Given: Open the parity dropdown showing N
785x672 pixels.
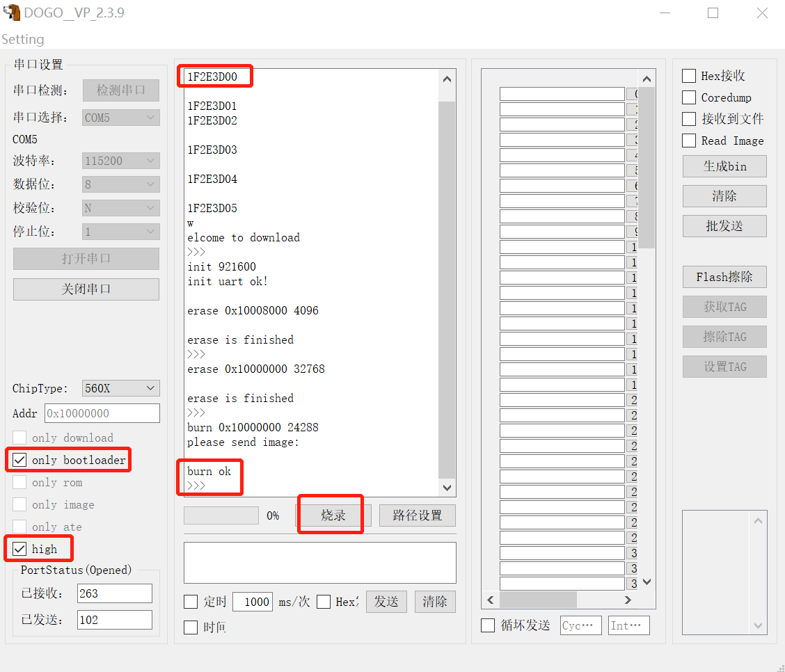Looking at the screenshot, I should click(120, 208).
